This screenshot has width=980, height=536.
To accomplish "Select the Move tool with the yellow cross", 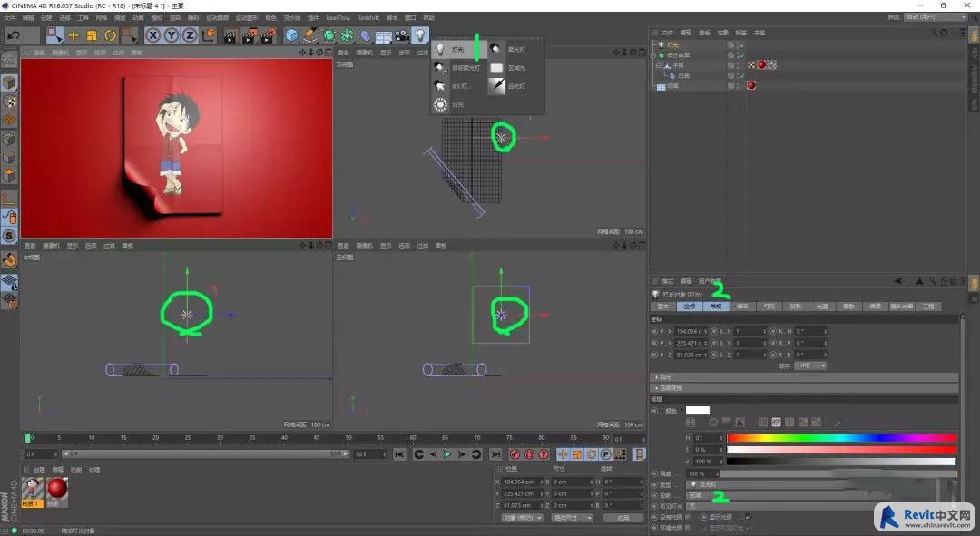I will [x=73, y=35].
